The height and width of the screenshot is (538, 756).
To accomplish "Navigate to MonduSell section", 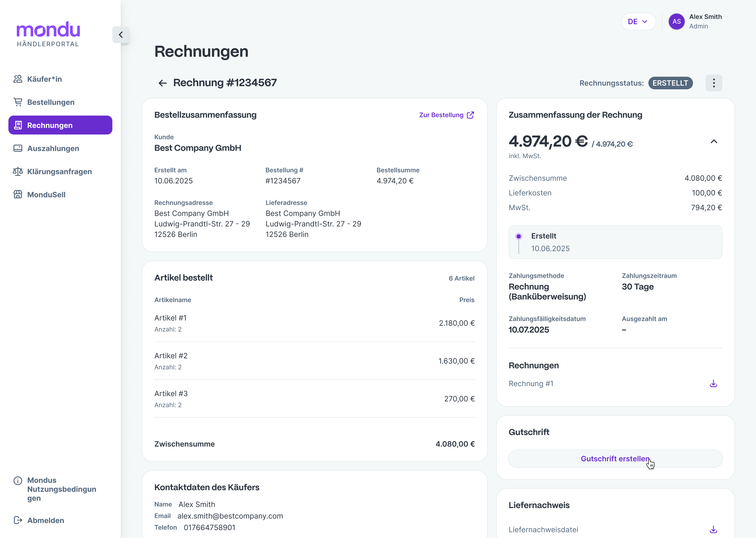I will (46, 195).
